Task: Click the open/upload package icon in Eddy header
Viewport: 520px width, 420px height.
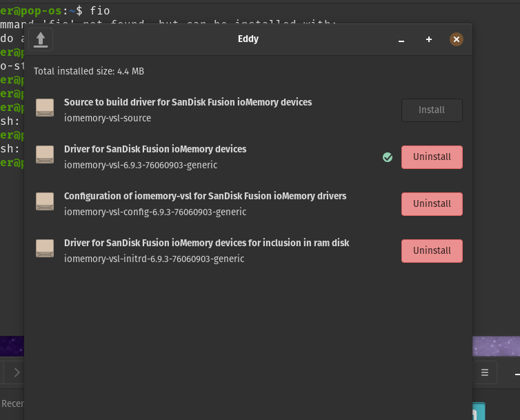Action: coord(41,39)
